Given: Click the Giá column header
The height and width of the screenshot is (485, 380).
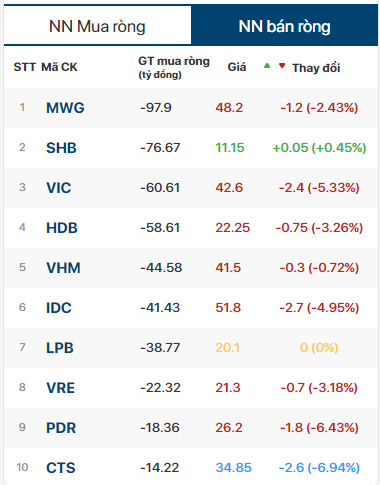Looking at the screenshot, I should pos(237,67).
